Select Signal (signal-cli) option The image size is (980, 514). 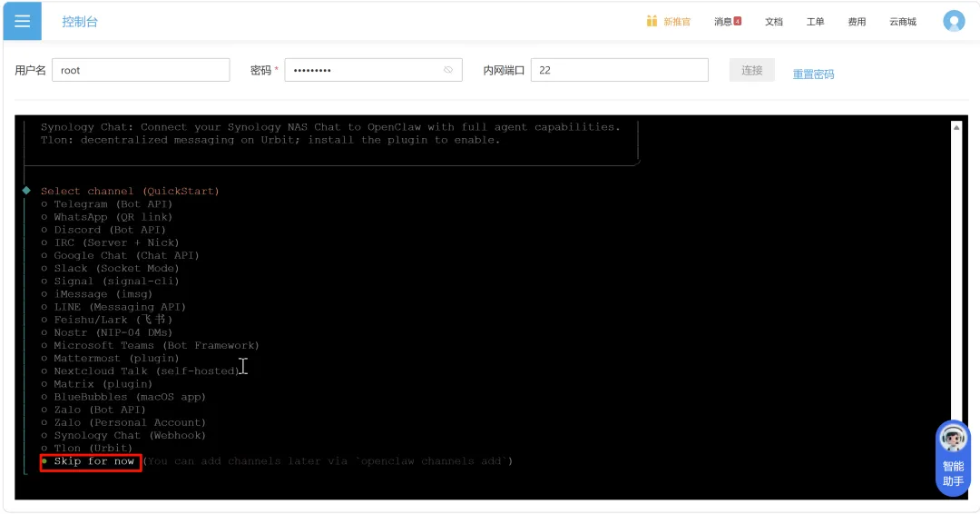(x=110, y=281)
